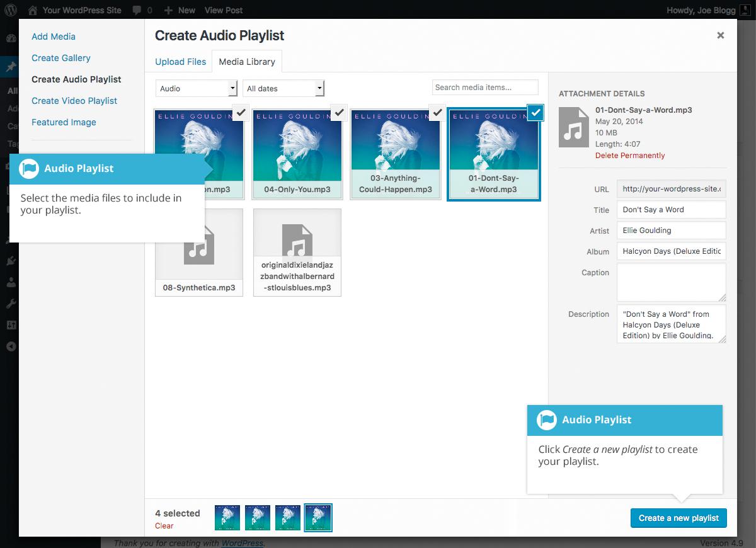Click the Tools wrench icon in admin sidebar

(x=11, y=304)
